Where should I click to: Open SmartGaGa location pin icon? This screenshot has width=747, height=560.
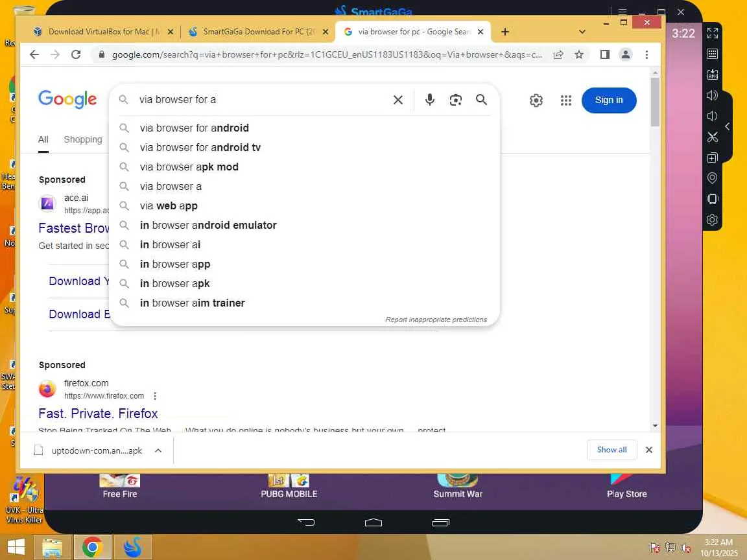(x=712, y=178)
